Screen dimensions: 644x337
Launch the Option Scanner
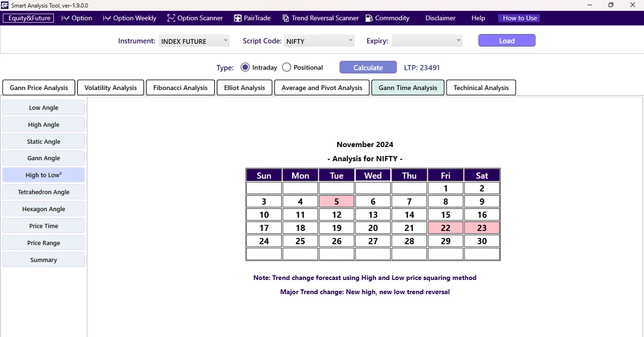tap(195, 18)
